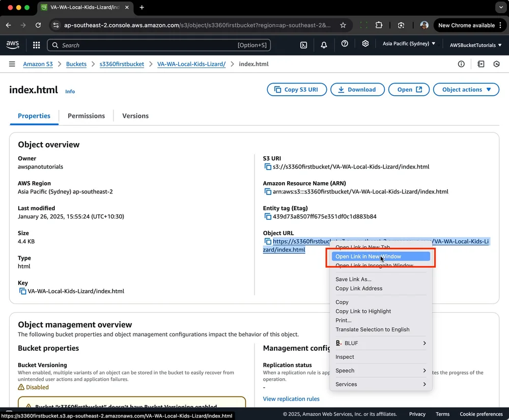Launch the CloudShell terminal icon
Image resolution: width=509 pixels, height=420 pixels.
coord(303,45)
